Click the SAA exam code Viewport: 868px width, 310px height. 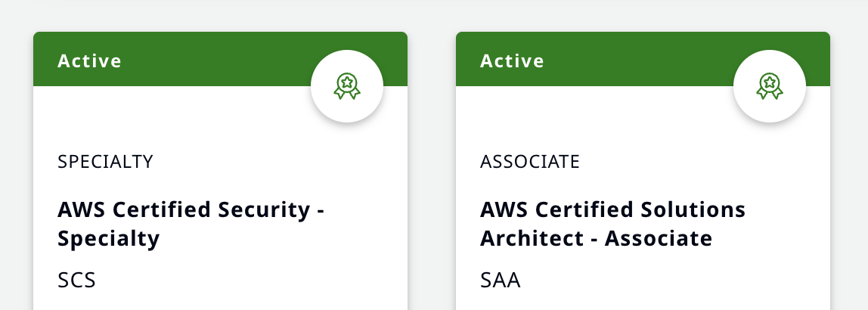click(501, 280)
